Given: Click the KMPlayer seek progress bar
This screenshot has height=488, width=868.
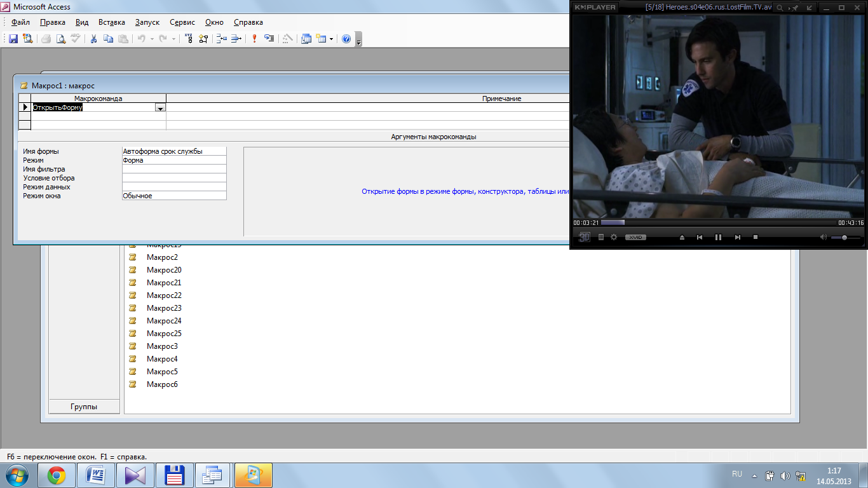Looking at the screenshot, I should (719, 222).
